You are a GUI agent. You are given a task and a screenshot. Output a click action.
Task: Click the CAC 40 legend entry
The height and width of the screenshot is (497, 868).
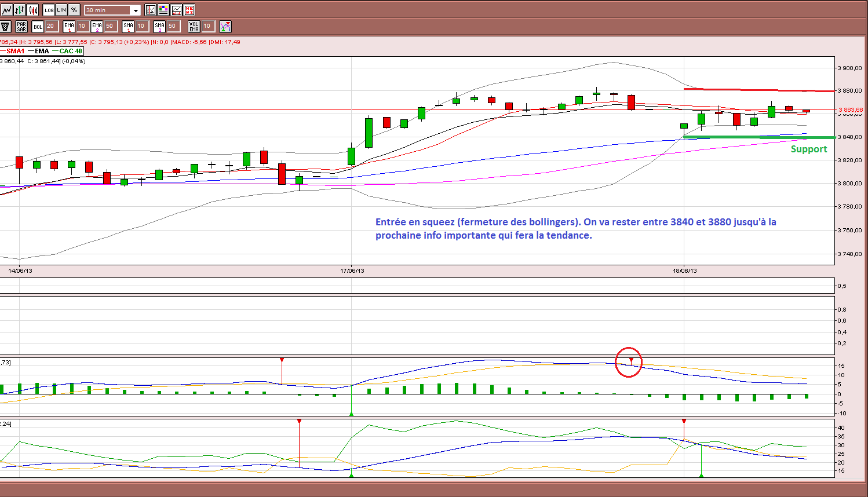click(x=68, y=51)
